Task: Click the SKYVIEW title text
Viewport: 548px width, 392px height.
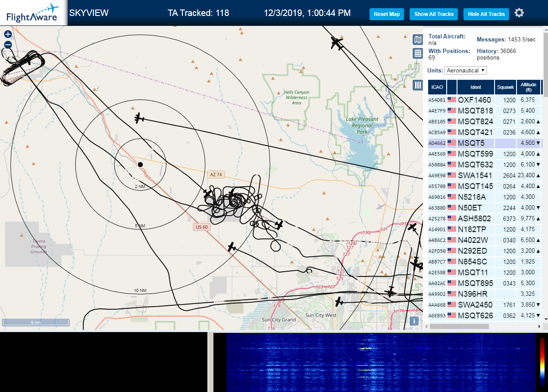Action: coord(89,13)
